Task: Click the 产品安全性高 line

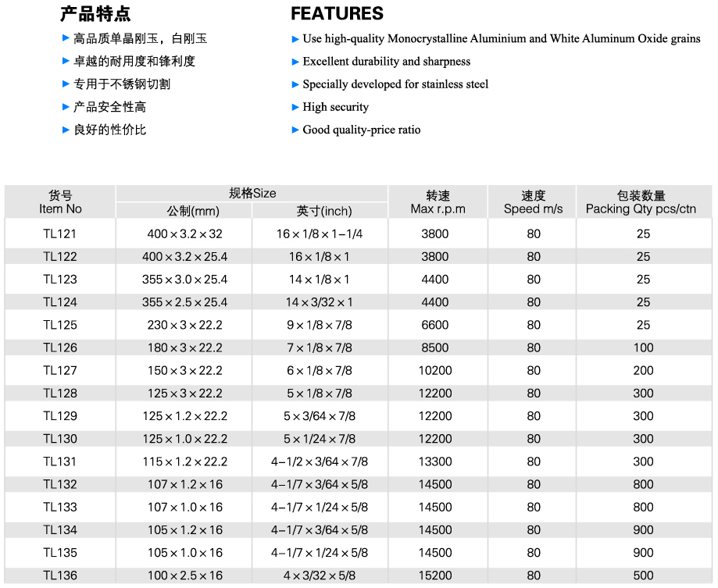Action: (x=110, y=107)
